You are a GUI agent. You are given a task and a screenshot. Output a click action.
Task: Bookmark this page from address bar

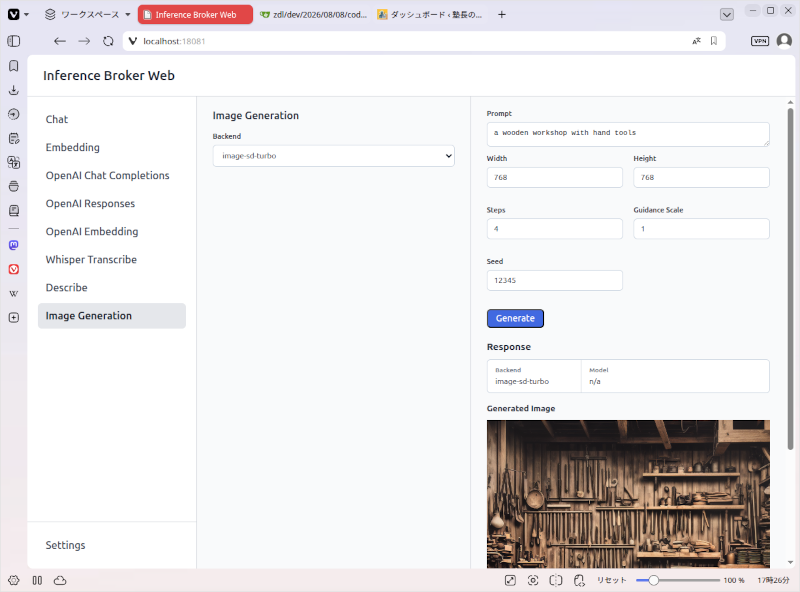click(714, 41)
